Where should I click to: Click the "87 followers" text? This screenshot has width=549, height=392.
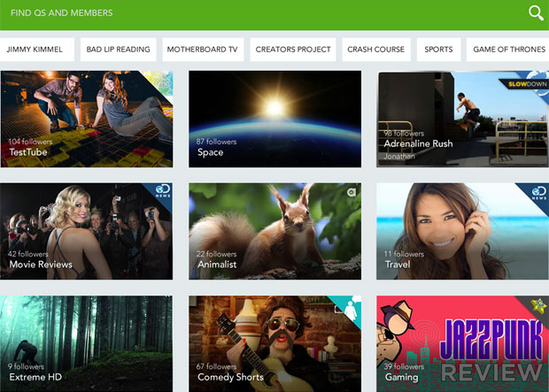tap(216, 142)
